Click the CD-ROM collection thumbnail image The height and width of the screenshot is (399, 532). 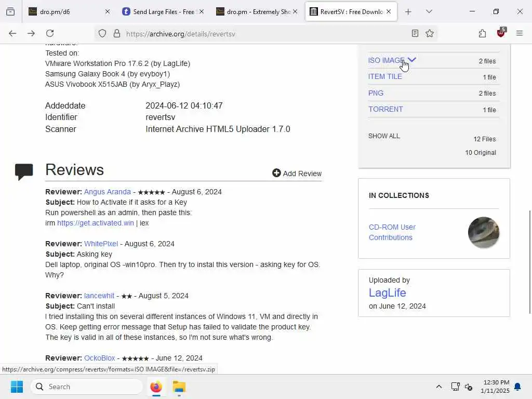point(484,232)
